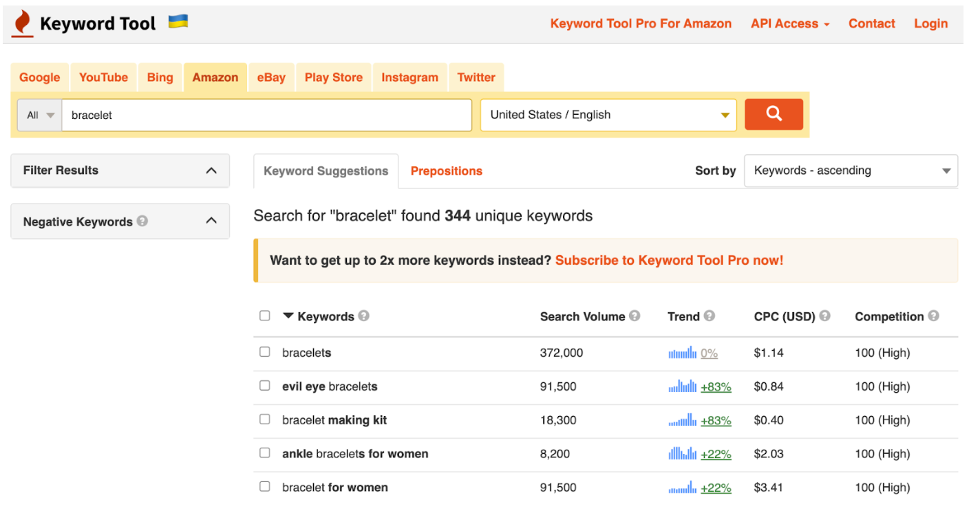Switch to the Play Store tab
The width and height of the screenshot is (980, 524).
pos(334,78)
